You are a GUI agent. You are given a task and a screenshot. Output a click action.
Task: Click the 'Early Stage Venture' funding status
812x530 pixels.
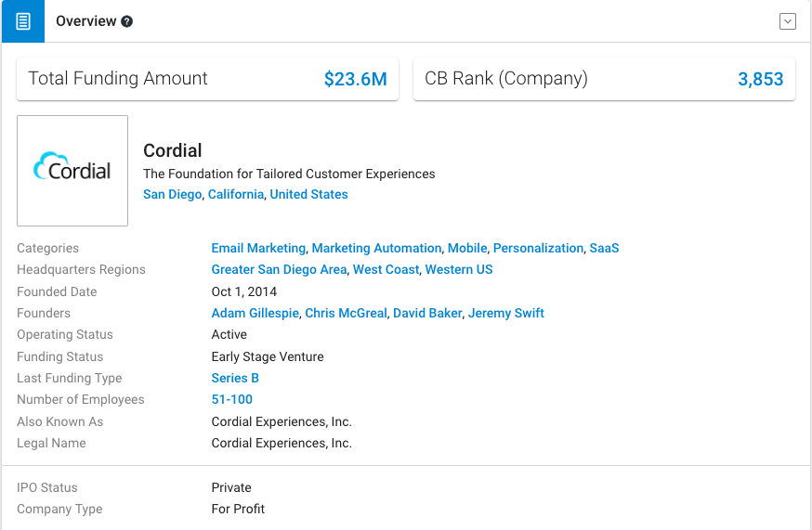[268, 356]
